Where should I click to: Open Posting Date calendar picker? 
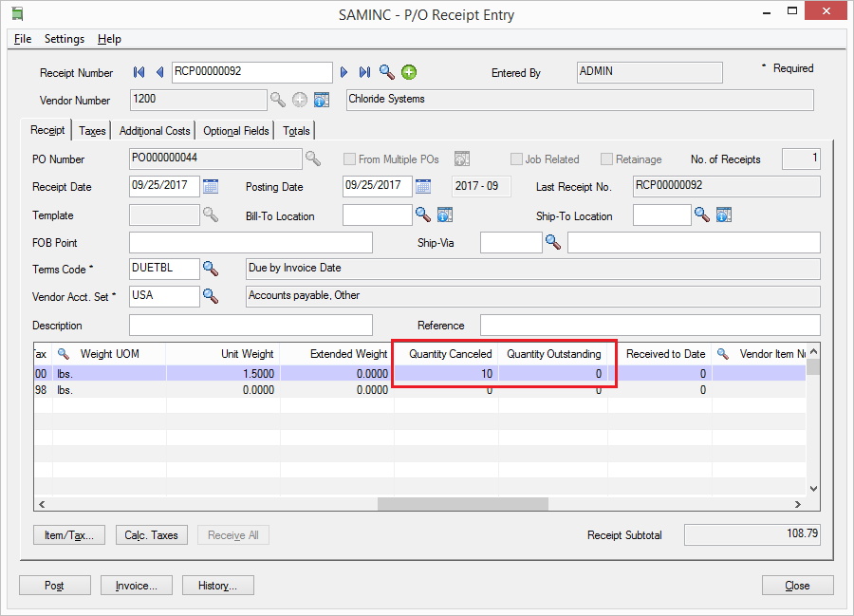423,186
